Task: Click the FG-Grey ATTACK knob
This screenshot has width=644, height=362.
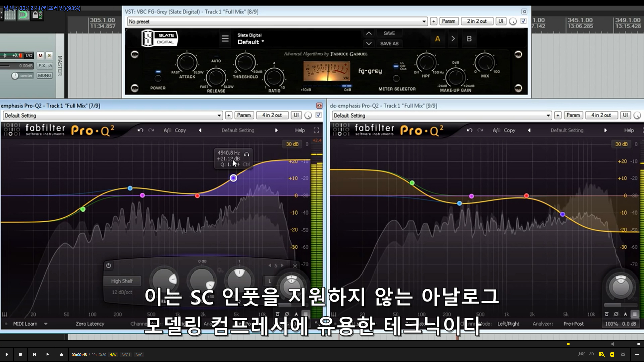Action: coord(187,63)
